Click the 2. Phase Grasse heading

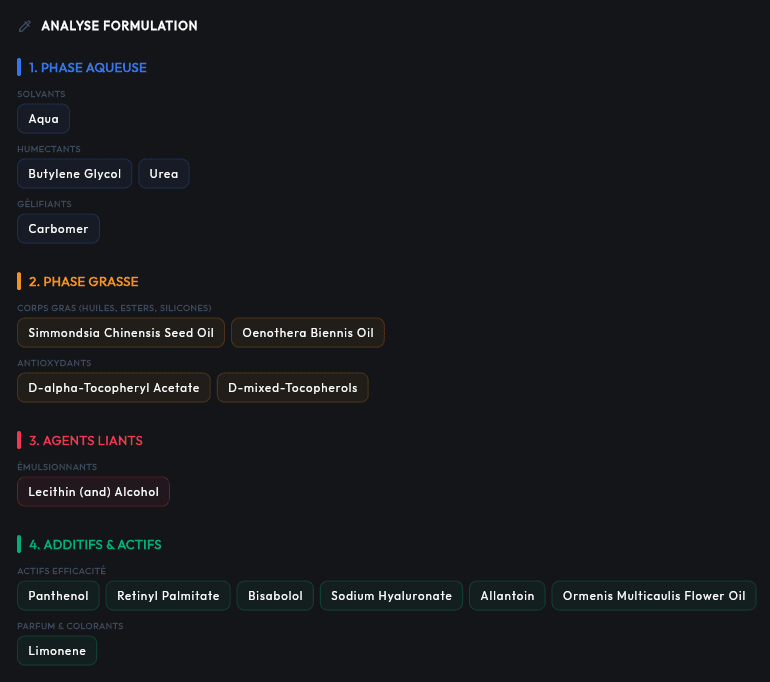(x=83, y=282)
